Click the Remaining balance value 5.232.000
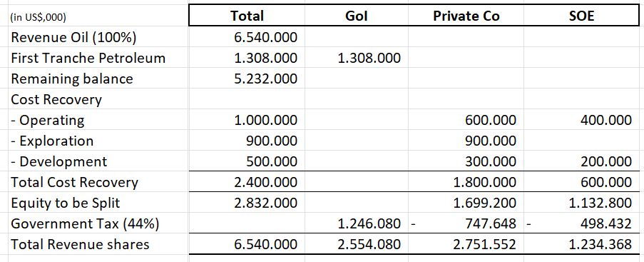This screenshot has height=262, width=644. point(247,79)
